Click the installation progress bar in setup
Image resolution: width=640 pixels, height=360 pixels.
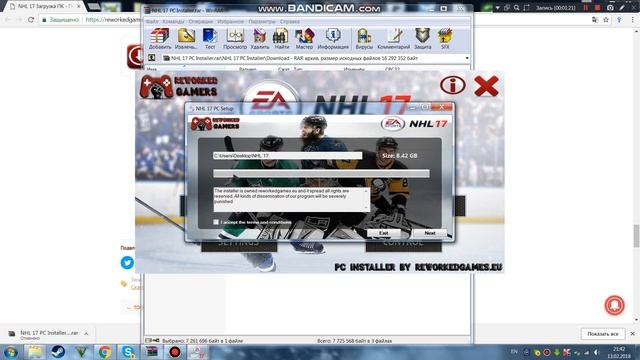pos(321,173)
